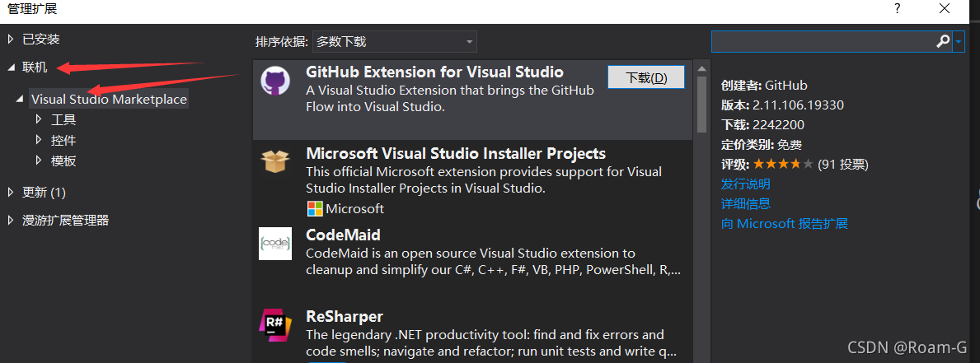The image size is (980, 363).
Task: Expand the 已安装 tree node
Action: pos(11,39)
